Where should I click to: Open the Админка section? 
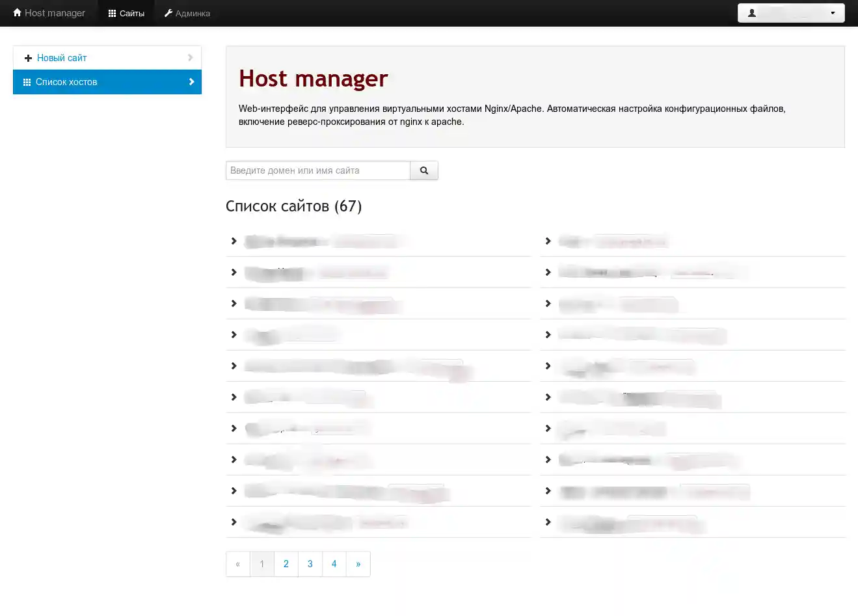click(187, 12)
